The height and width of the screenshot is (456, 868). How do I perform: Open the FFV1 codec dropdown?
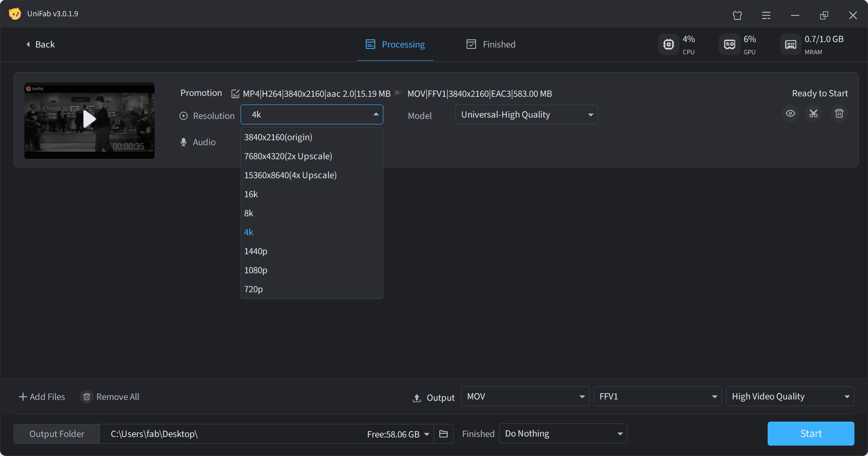click(657, 396)
